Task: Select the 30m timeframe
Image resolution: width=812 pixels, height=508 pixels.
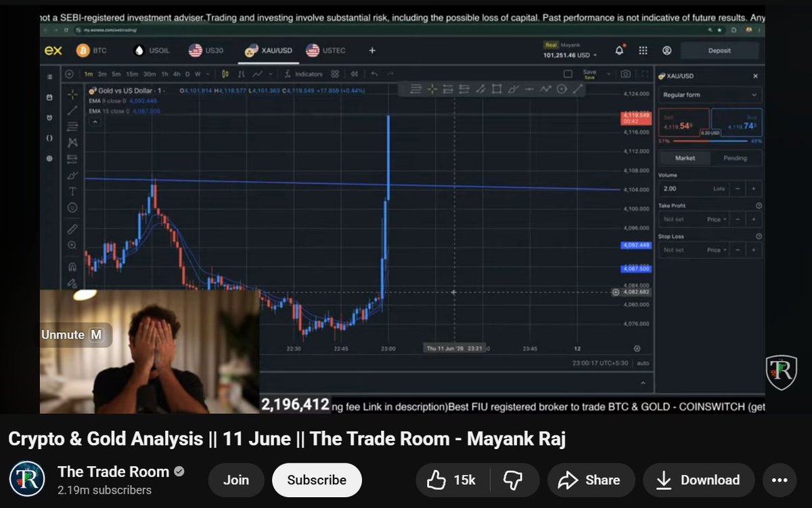Action: (x=150, y=74)
